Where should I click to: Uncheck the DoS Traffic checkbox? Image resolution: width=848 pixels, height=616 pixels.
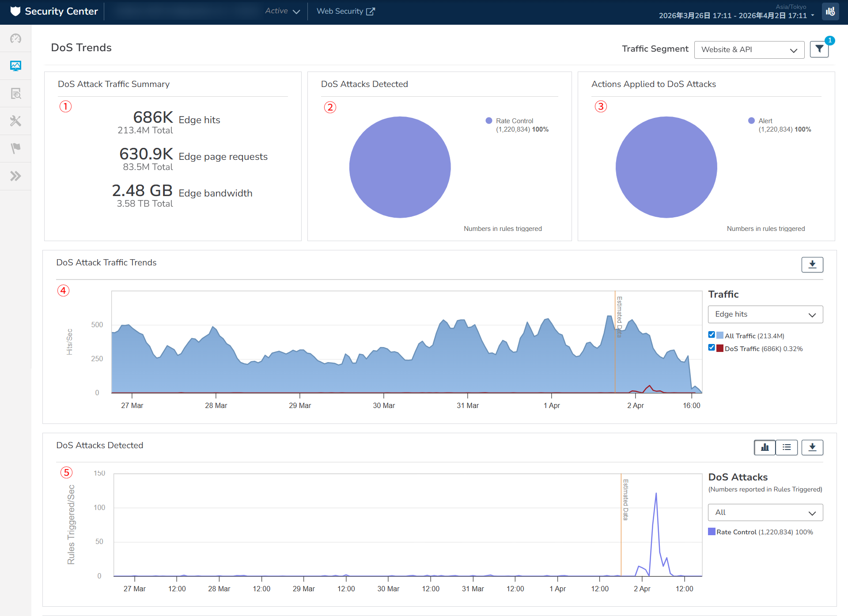(712, 348)
